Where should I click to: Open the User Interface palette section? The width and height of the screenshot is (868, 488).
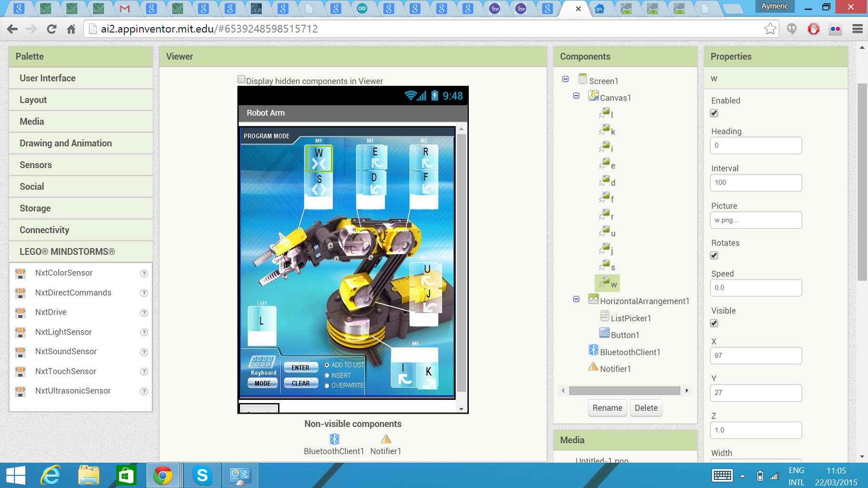48,78
